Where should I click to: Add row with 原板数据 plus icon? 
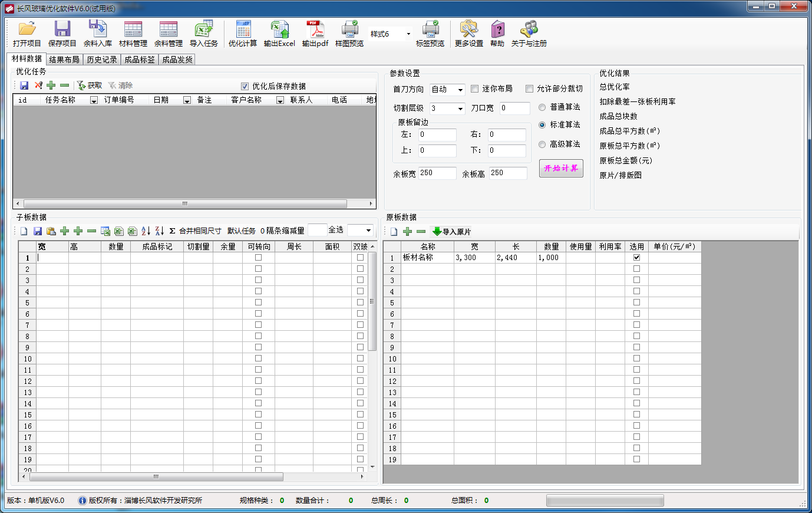407,232
